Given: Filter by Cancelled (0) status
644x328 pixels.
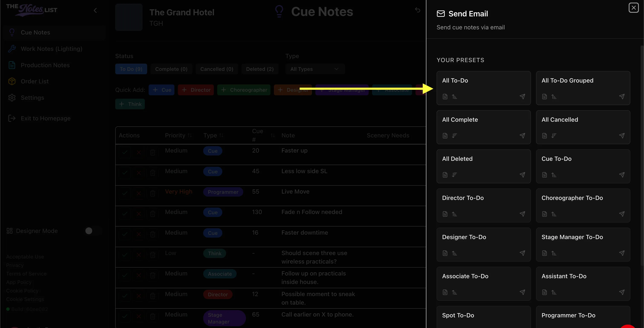Looking at the screenshot, I should (x=217, y=69).
